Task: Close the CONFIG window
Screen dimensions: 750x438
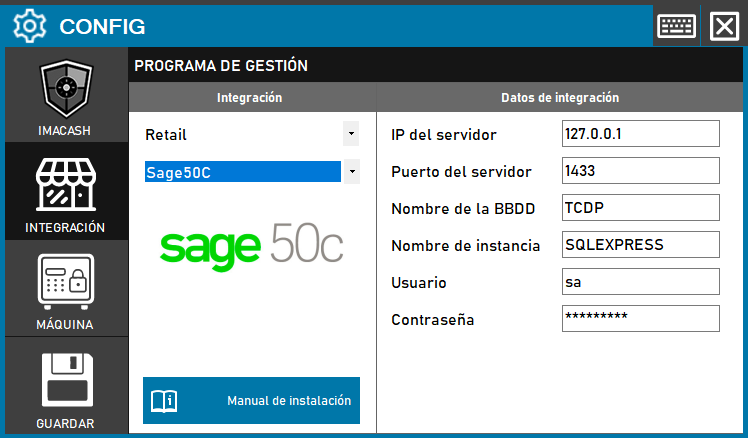Action: tap(723, 25)
